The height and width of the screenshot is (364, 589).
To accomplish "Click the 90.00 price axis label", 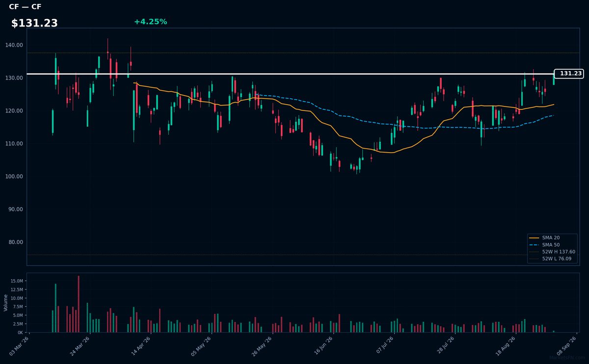I will coord(15,209).
